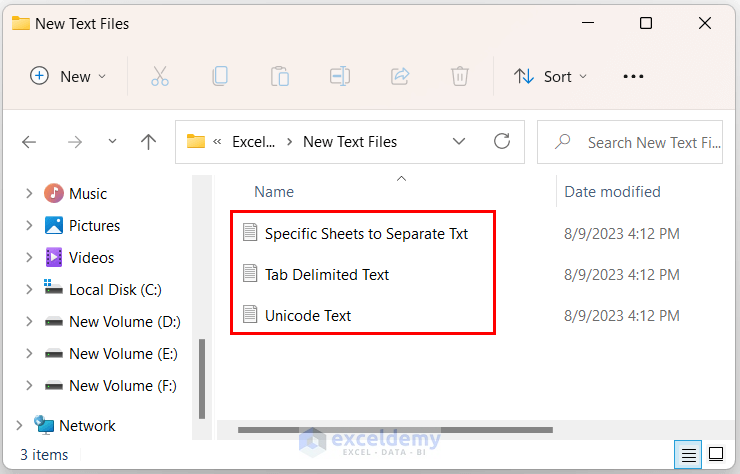Viewport: 740px width, 474px height.
Task: Refresh the current folder view
Action: point(502,142)
